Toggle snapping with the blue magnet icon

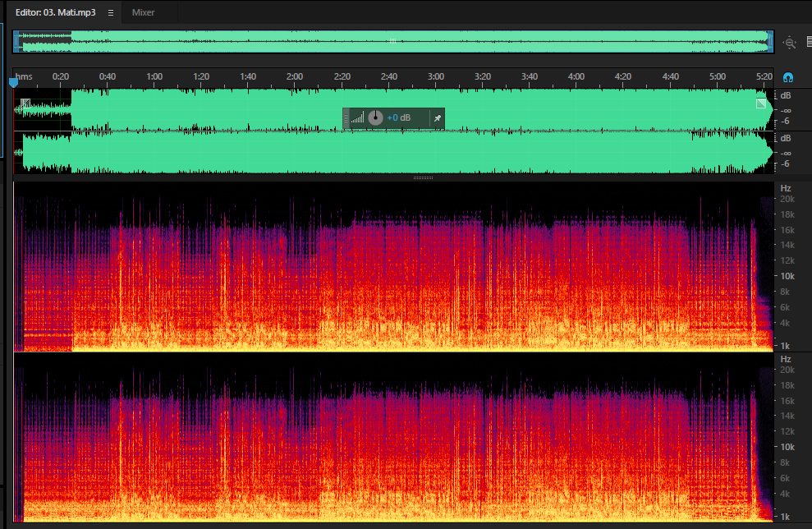click(x=788, y=78)
